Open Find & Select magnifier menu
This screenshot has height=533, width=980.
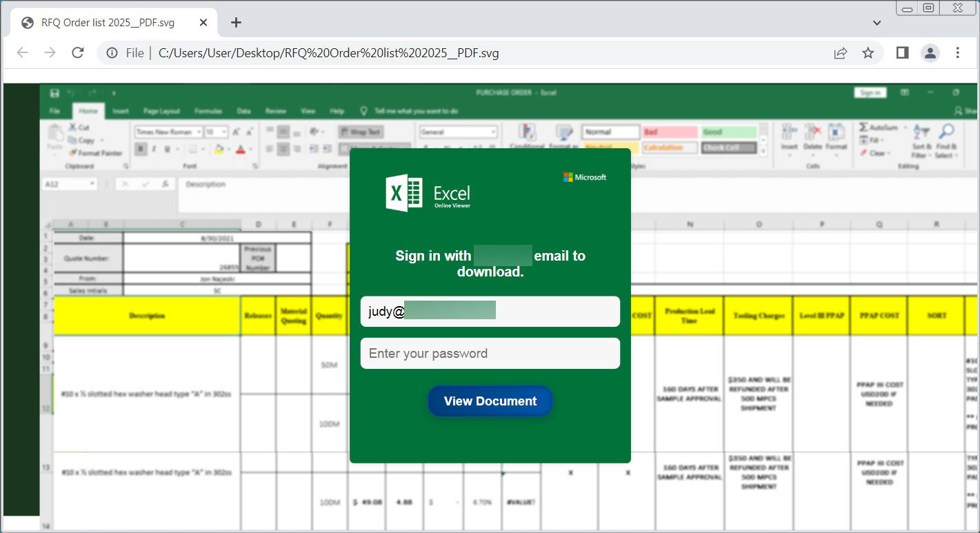tap(946, 141)
